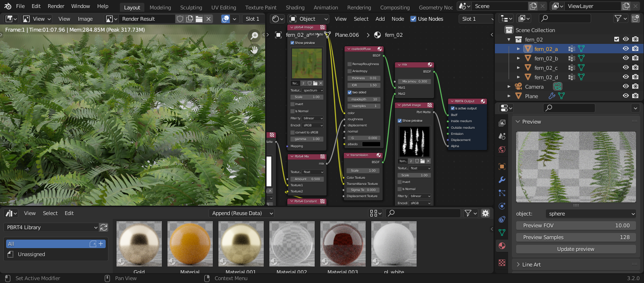Click the mesh data icon on fern_02_b row
Screen dimensions: 644x283
[581, 58]
